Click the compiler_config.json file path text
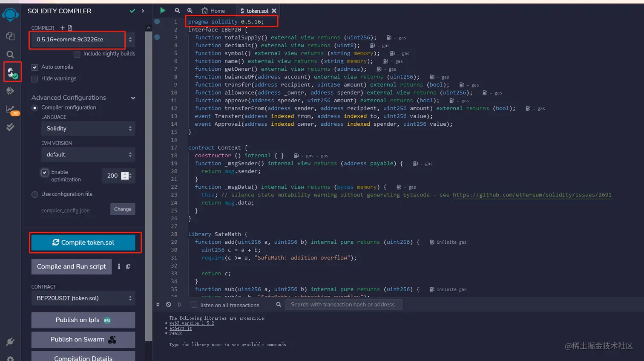This screenshot has width=644, height=361. pos(65,211)
